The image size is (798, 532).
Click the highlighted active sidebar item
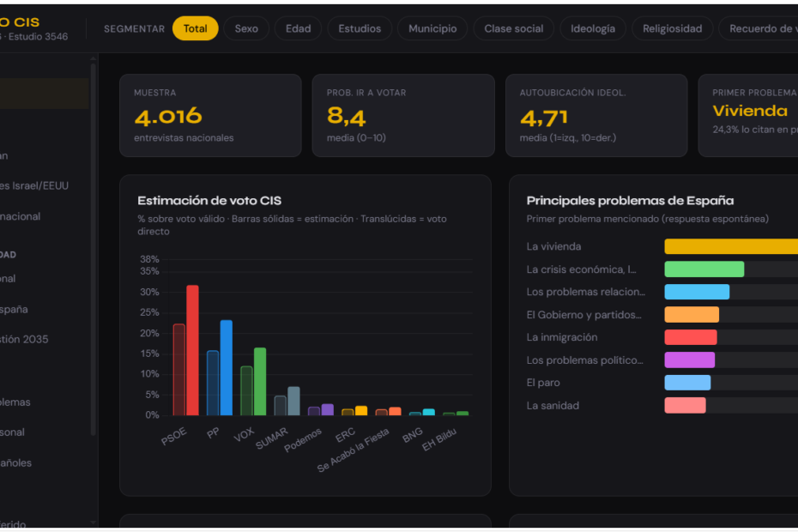click(43, 94)
